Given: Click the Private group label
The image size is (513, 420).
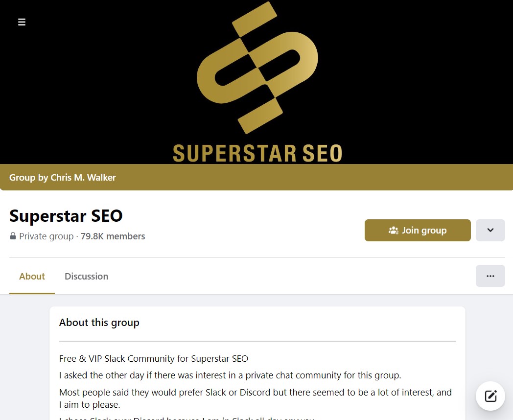Looking at the screenshot, I should pos(47,236).
